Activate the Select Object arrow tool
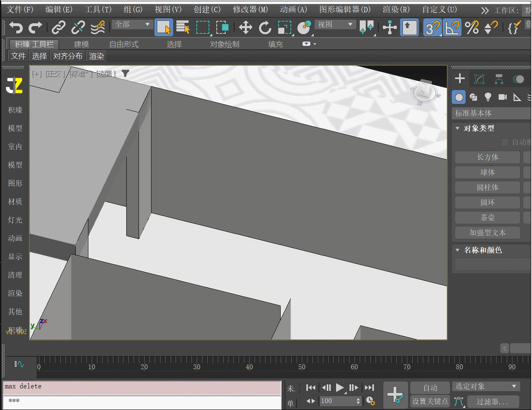Screen dimensions: 532x410 tap(164, 28)
